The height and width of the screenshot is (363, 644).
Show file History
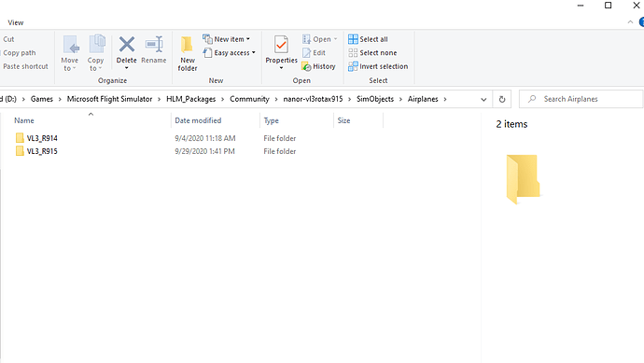318,66
